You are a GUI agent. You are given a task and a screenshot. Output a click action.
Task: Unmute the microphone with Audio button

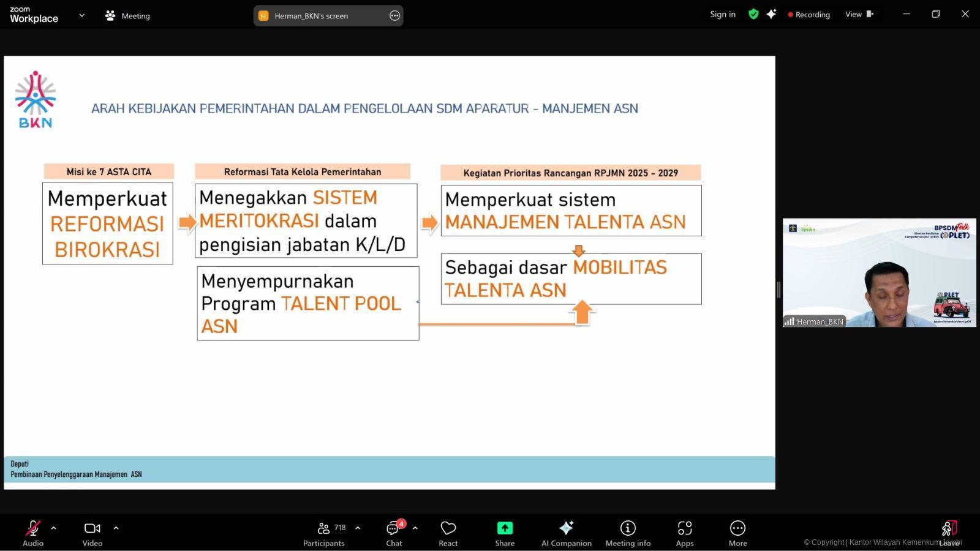(x=33, y=533)
